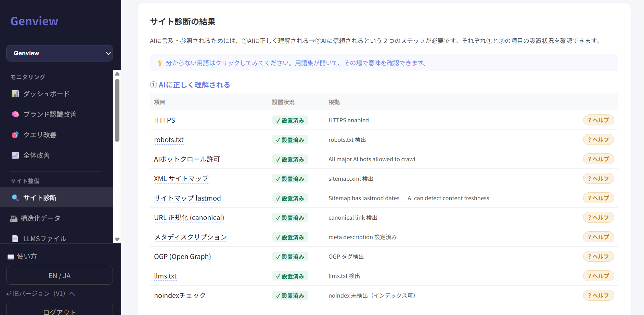Click the 'sitemap.xml 検出' evidence text
This screenshot has height=315, width=644.
pos(351,179)
